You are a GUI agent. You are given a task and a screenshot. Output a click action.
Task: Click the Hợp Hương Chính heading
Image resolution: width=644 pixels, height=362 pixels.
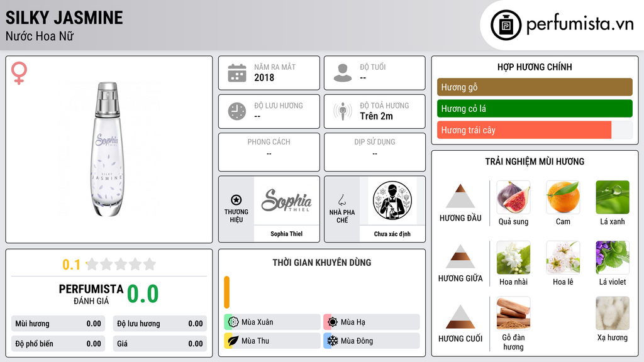pyautogui.click(x=535, y=67)
